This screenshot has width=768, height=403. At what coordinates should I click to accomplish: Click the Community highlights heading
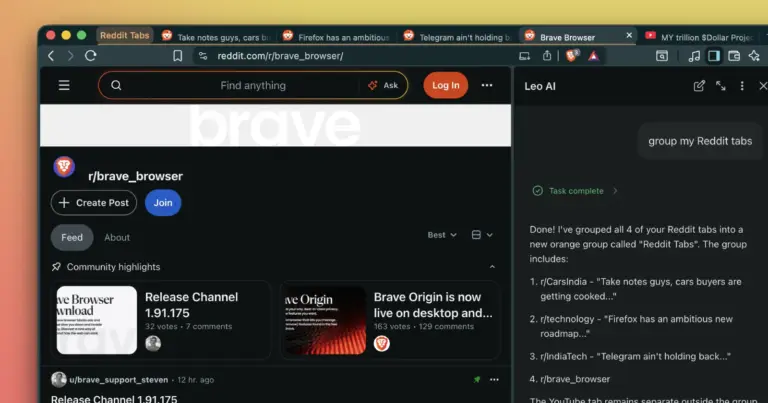coord(113,267)
